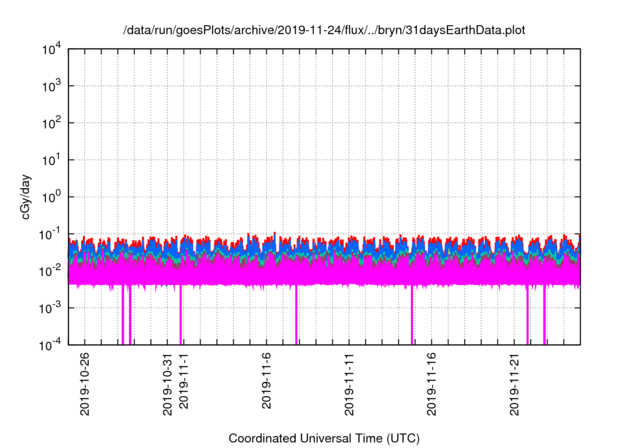
Task: Click the cGy/day y-axis label
Action: tap(26, 197)
